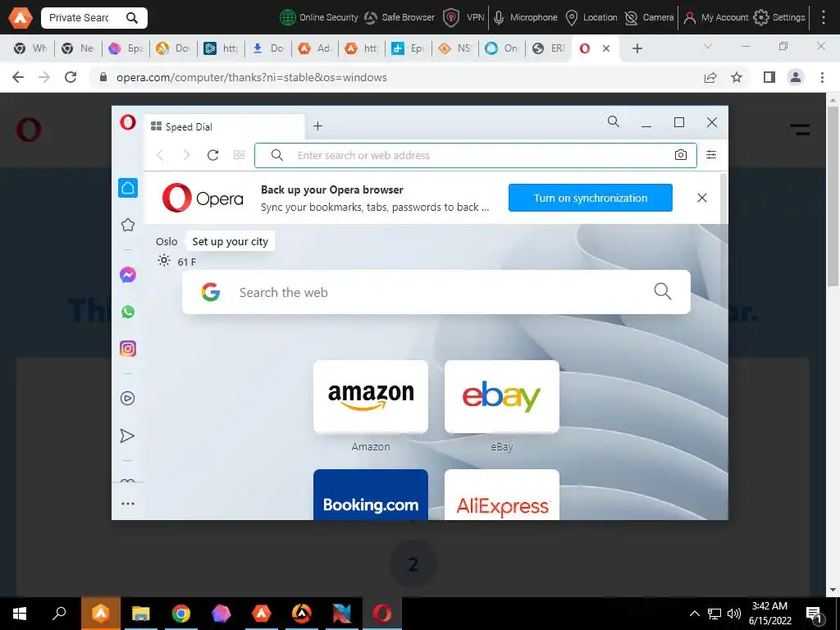Open the vertical three-dot menu in the black top bar

pyautogui.click(x=824, y=17)
